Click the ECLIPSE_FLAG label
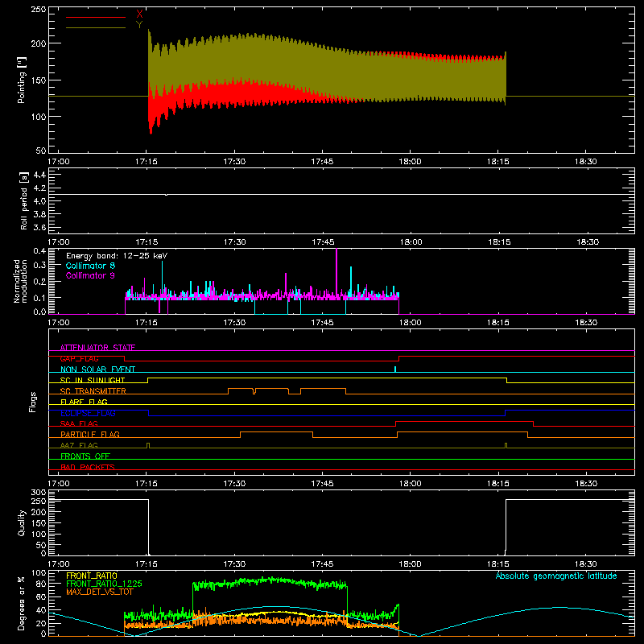 [88, 413]
